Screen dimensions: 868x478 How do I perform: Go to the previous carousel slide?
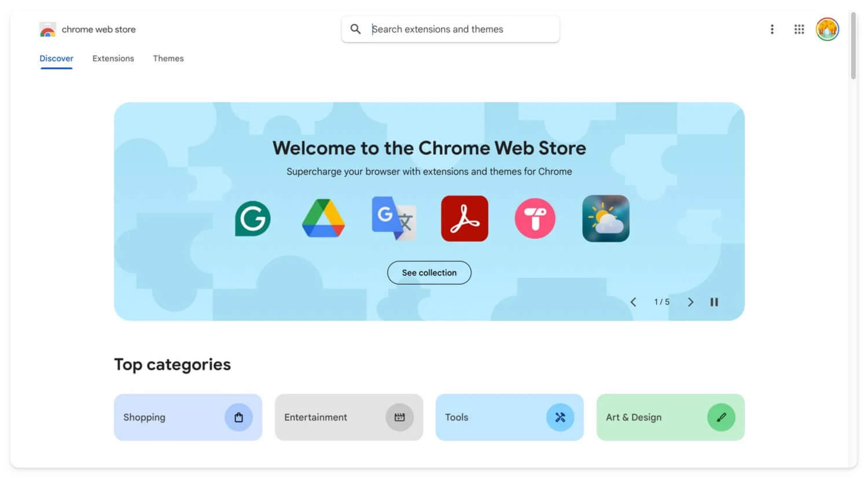(633, 302)
